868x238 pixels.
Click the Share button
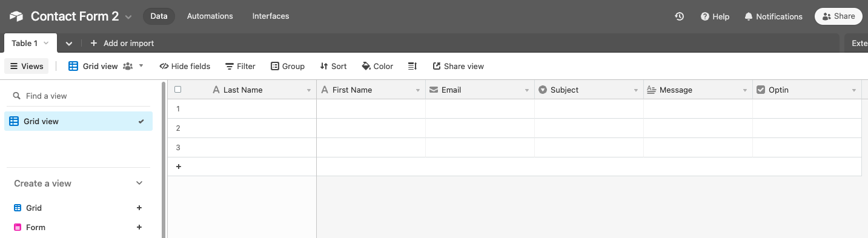coord(838,16)
